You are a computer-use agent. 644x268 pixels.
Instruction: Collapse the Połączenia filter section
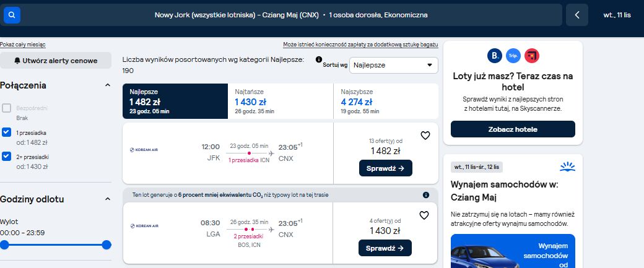pyautogui.click(x=108, y=85)
